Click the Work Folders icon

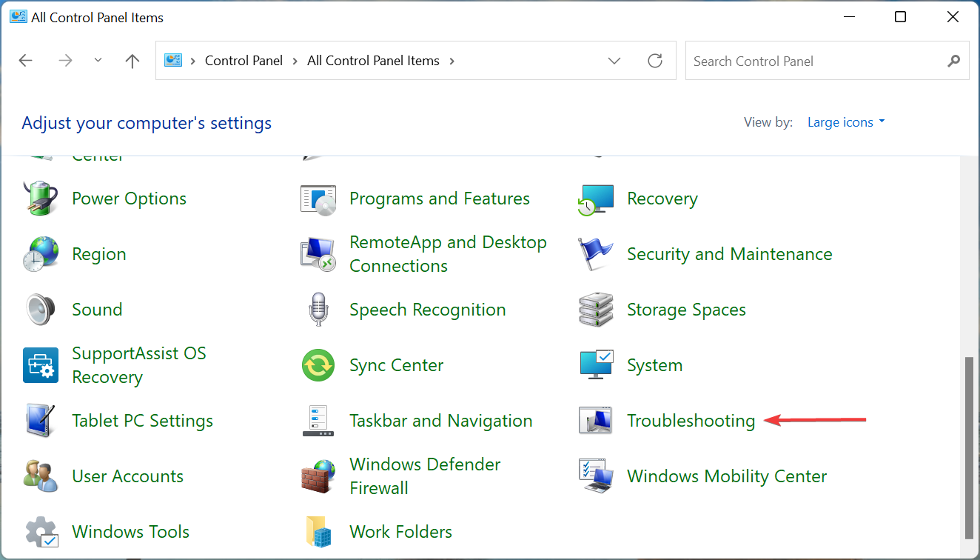click(318, 532)
